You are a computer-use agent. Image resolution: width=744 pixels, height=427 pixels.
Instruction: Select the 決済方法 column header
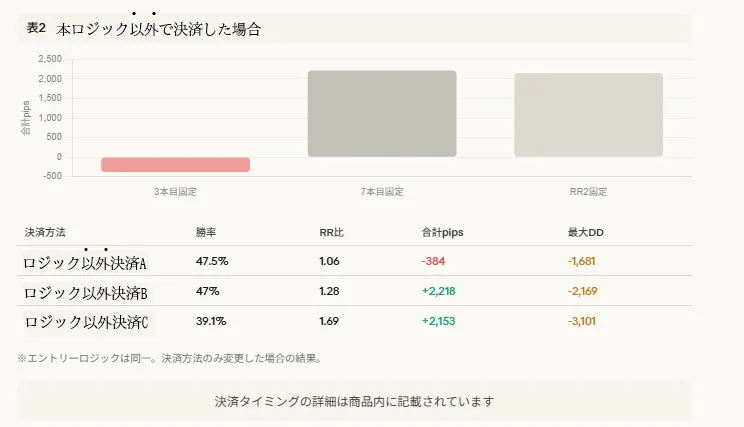pyautogui.click(x=45, y=232)
